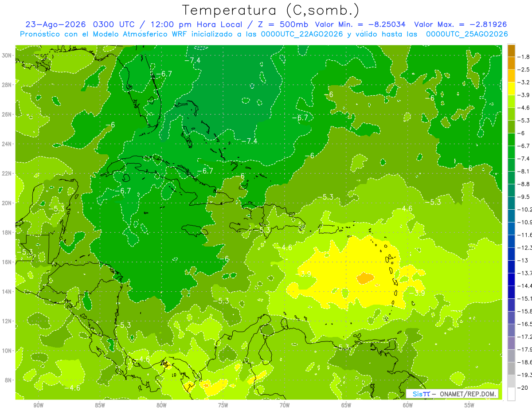This screenshot has height=411, width=532.
Task: Click the -13 value on the color legend
Action: coord(524,260)
